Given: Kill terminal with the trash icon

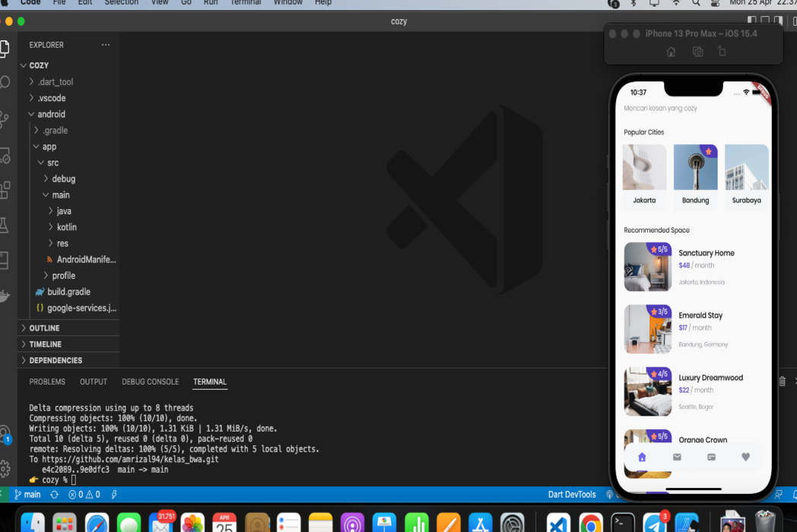Looking at the screenshot, I should [783, 381].
